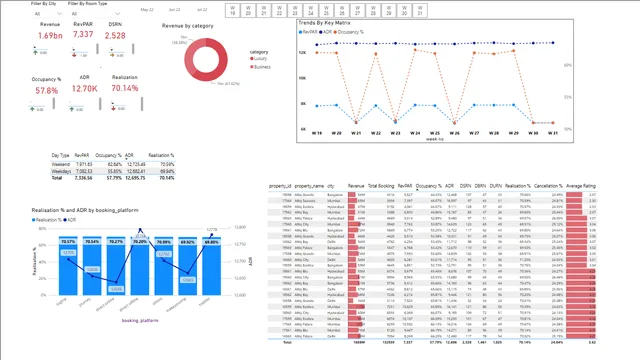Click the green up arrow under Occupancy % card
The height and width of the screenshot is (360, 640).
pos(32,109)
